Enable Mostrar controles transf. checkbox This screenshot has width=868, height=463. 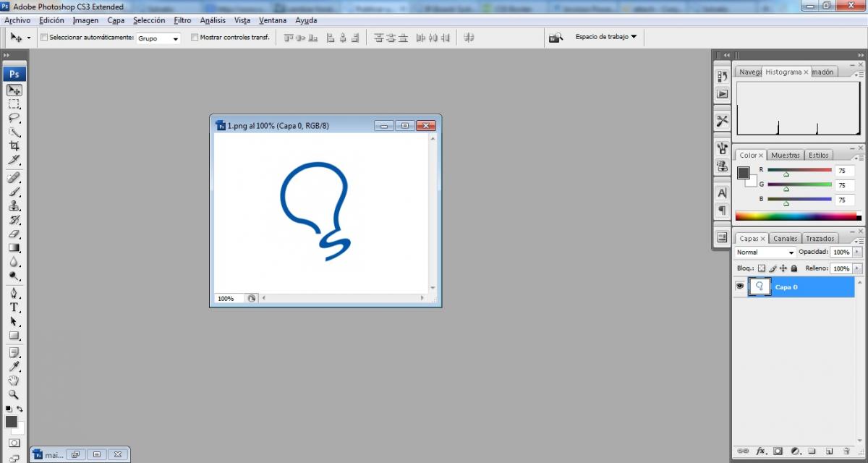point(195,37)
